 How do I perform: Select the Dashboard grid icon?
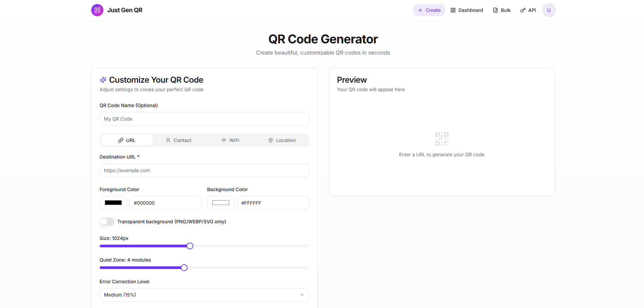coord(453,10)
